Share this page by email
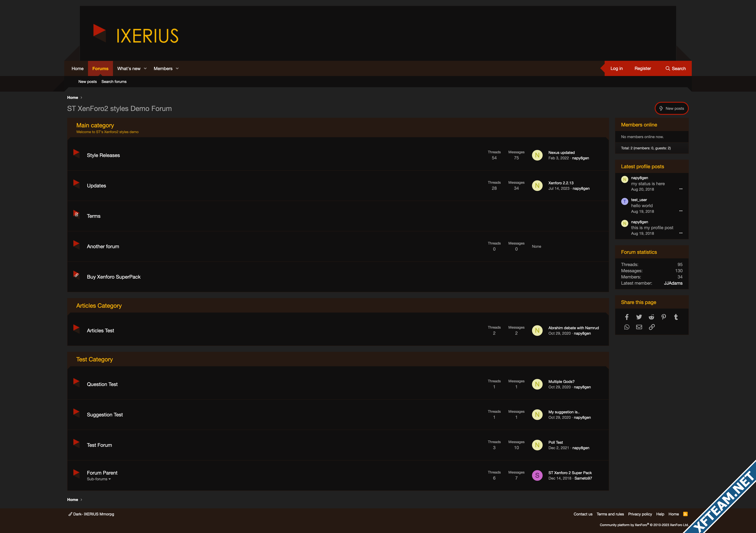Image resolution: width=756 pixels, height=533 pixels. click(x=639, y=327)
